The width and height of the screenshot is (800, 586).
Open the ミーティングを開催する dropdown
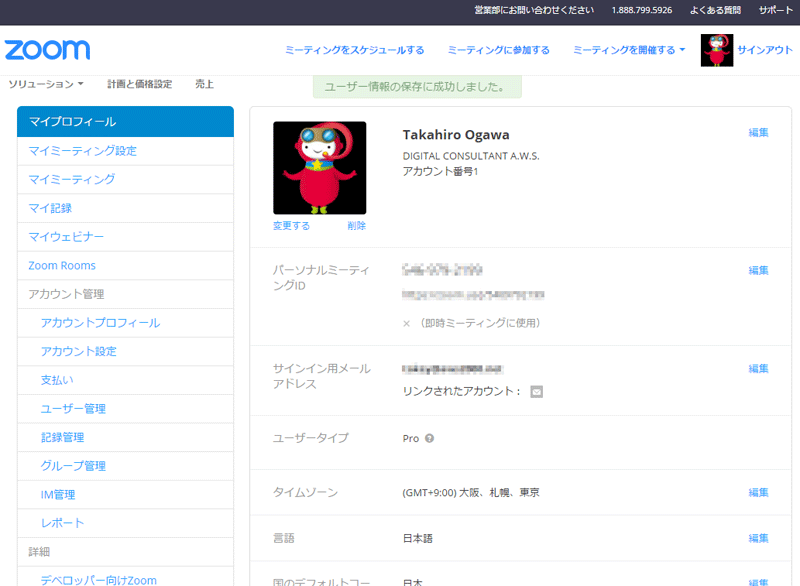tap(629, 50)
